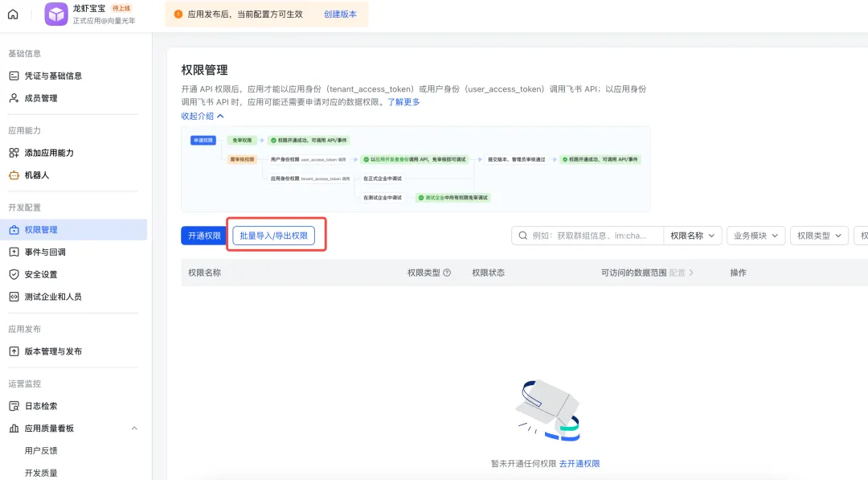Click the 测试企业和人员 icon
This screenshot has height=480, width=868.
[x=14, y=297]
